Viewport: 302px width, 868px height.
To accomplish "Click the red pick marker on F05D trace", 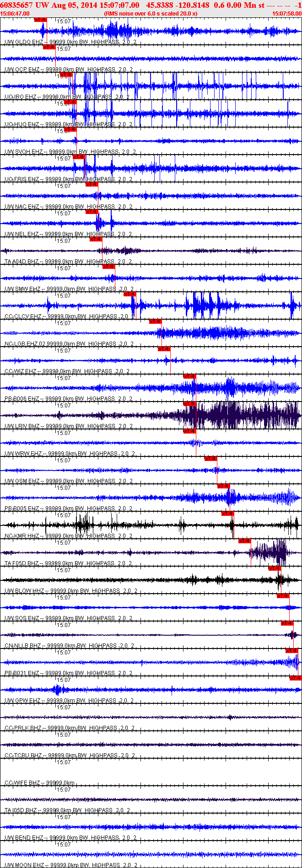I will click(245, 541).
